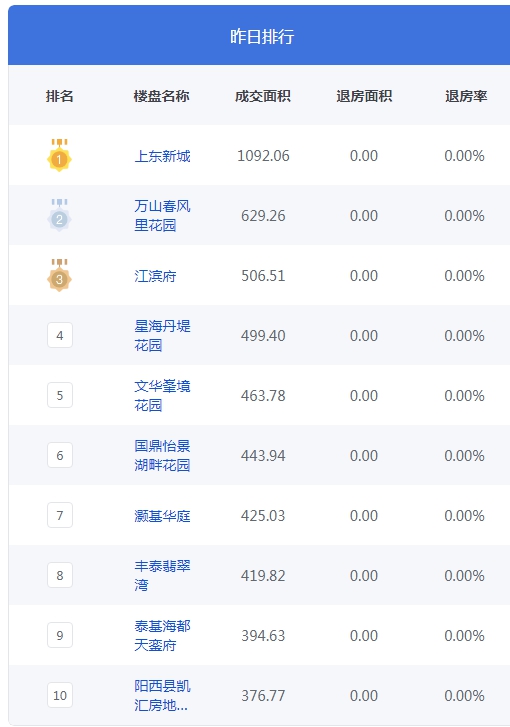The image size is (510, 727).
Task: Click the rank 4 number badge
Action: click(x=60, y=335)
